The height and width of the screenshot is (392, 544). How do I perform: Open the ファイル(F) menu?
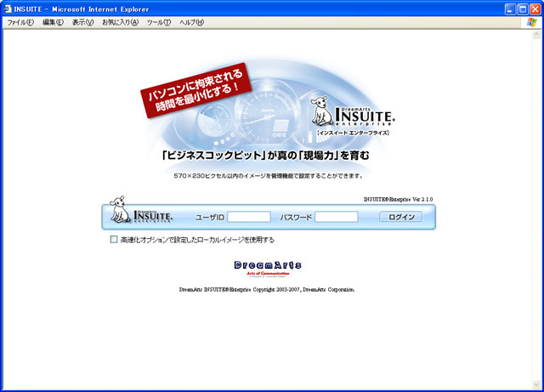coord(20,23)
